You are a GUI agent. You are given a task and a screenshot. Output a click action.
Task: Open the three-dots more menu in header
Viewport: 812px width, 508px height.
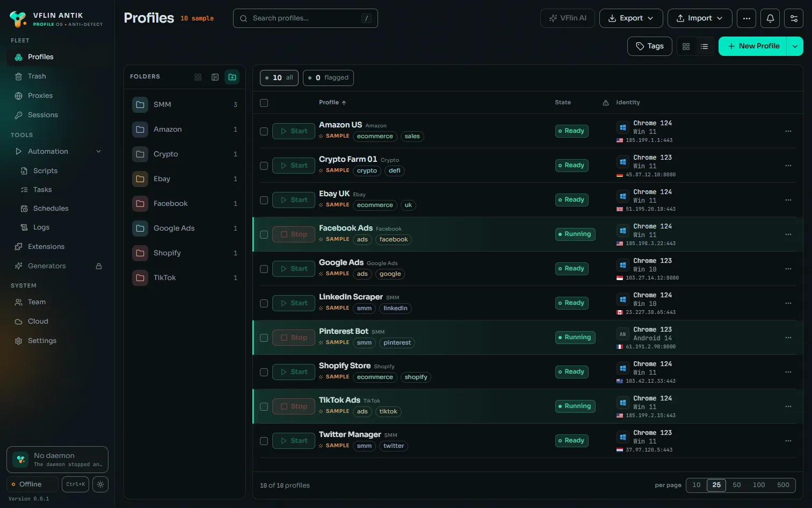click(x=746, y=18)
